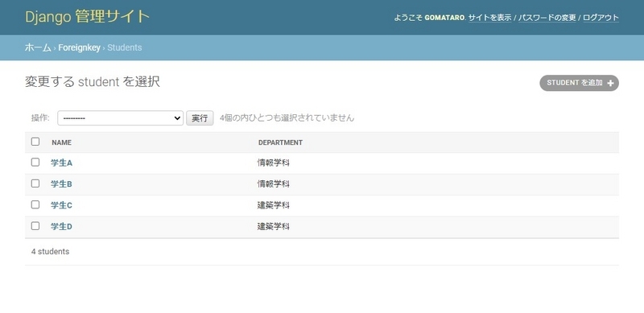The image size is (644, 313).
Task: Open the 学生C student record
Action: pos(62,205)
